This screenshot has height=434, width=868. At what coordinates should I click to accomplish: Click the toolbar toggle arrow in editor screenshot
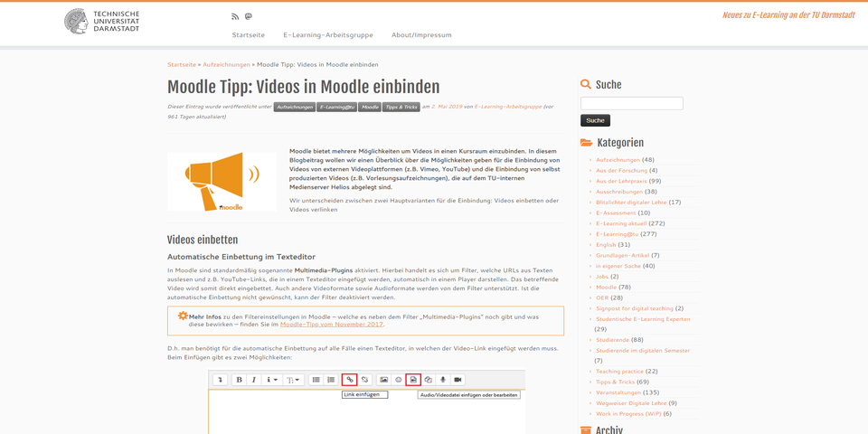[x=221, y=380]
